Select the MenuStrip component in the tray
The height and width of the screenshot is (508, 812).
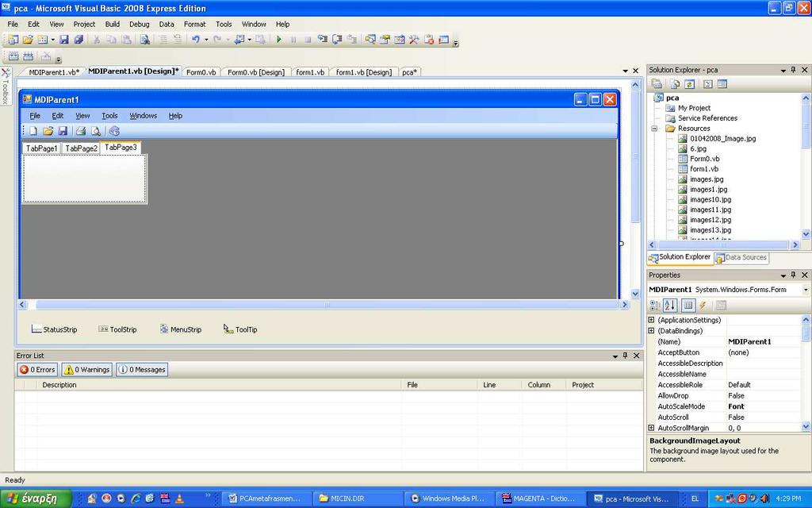coord(181,329)
